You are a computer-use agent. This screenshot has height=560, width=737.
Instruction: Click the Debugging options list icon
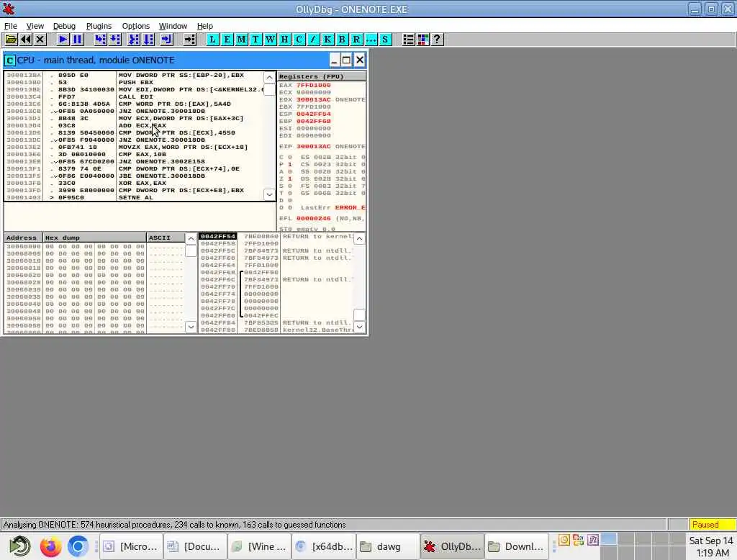(408, 40)
